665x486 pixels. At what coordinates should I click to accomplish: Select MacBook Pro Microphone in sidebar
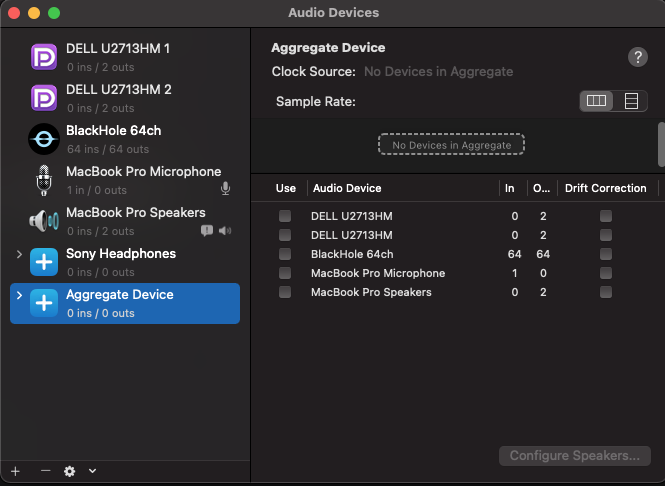[x=125, y=180]
